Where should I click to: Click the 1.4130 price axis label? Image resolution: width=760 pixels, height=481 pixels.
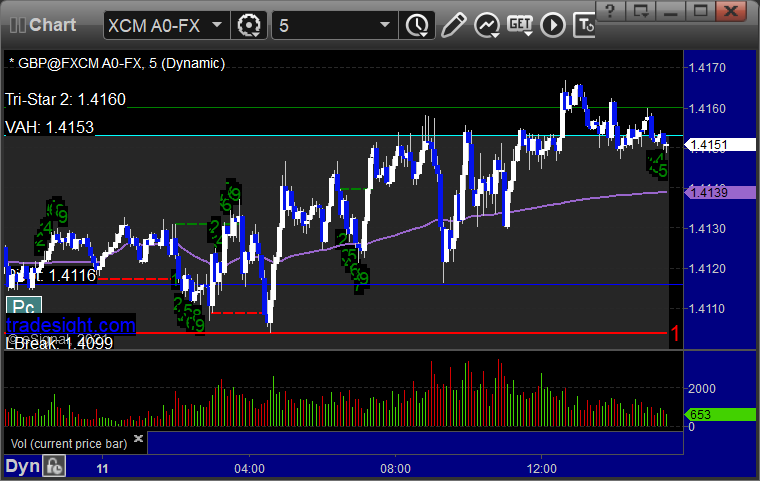[x=708, y=228]
